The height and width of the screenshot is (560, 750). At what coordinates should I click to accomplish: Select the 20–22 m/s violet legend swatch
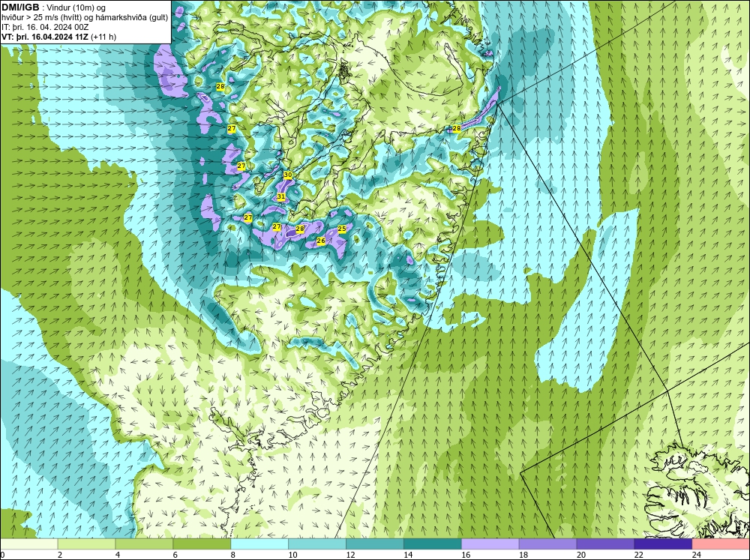click(x=605, y=544)
